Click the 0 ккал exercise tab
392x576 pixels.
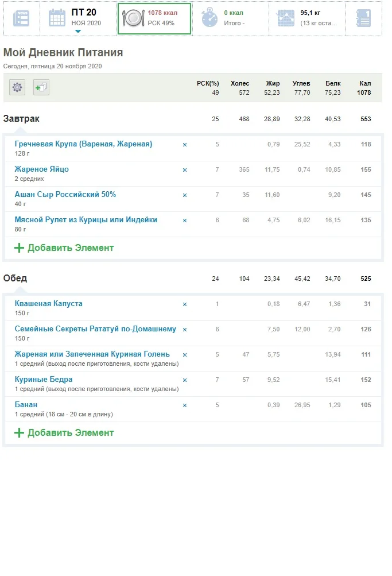point(231,18)
